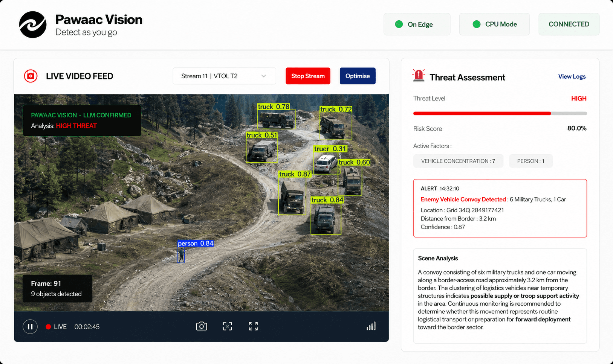
Task: Toggle the On Edge status pill
Action: point(417,24)
